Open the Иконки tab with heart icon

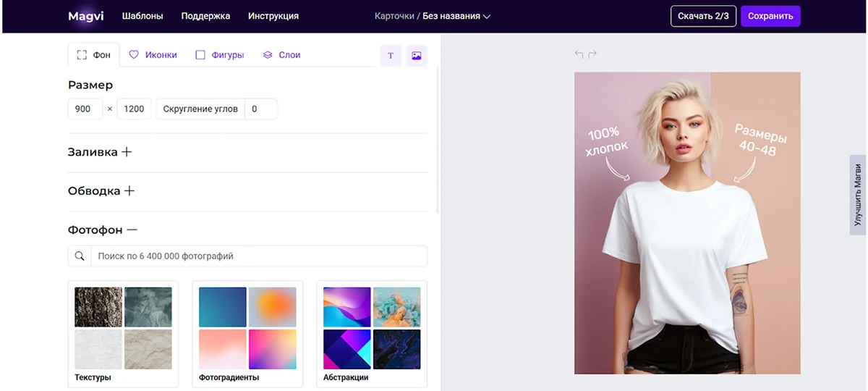click(x=153, y=55)
